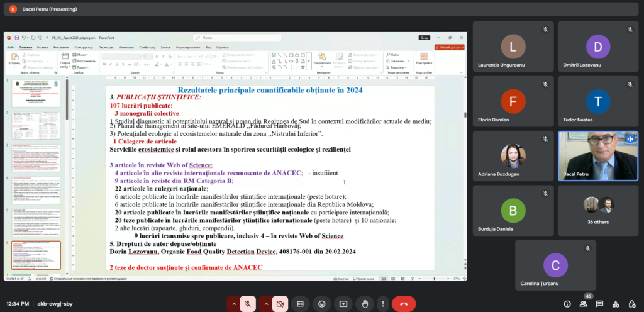The image size is (644, 312).
Task: Open the emoji reactions panel
Action: click(322, 303)
